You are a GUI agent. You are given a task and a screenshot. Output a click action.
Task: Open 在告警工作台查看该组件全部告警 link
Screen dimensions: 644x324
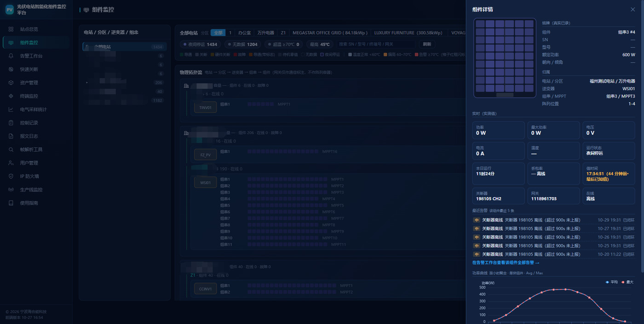pos(506,263)
